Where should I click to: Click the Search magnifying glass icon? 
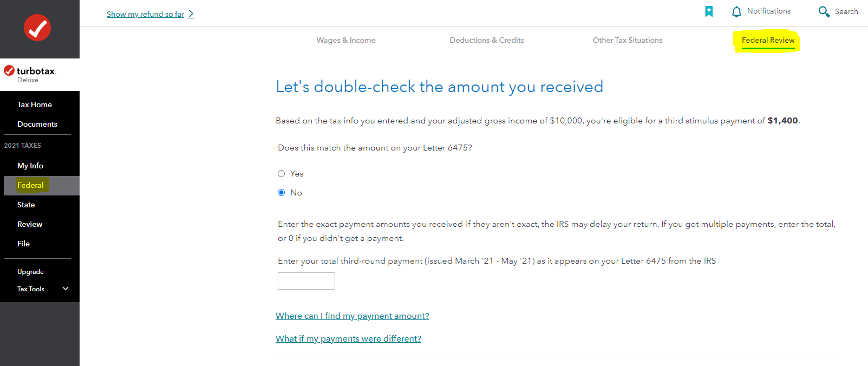tap(824, 11)
